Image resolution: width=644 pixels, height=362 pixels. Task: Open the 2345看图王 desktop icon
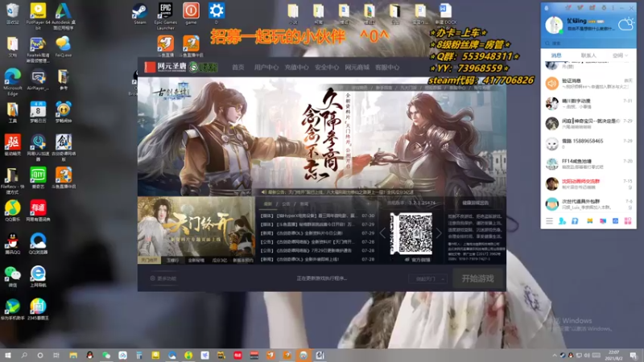pos(38,309)
